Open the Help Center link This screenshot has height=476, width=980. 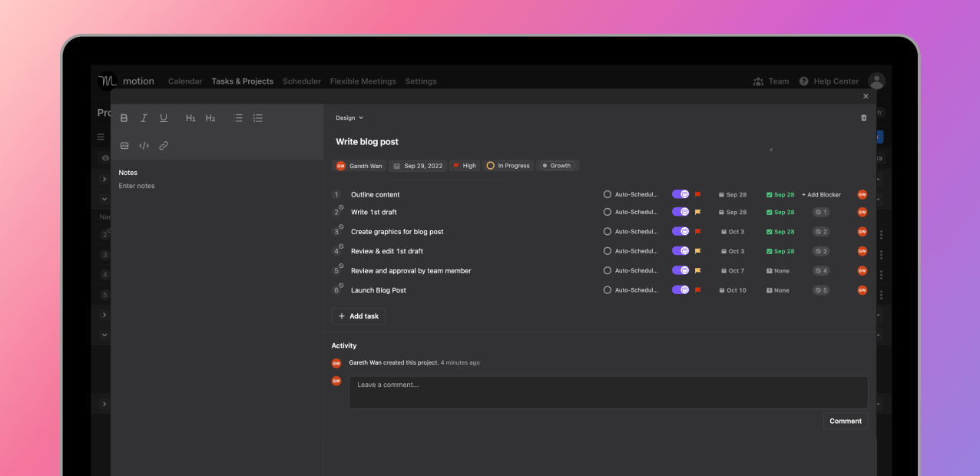[829, 81]
